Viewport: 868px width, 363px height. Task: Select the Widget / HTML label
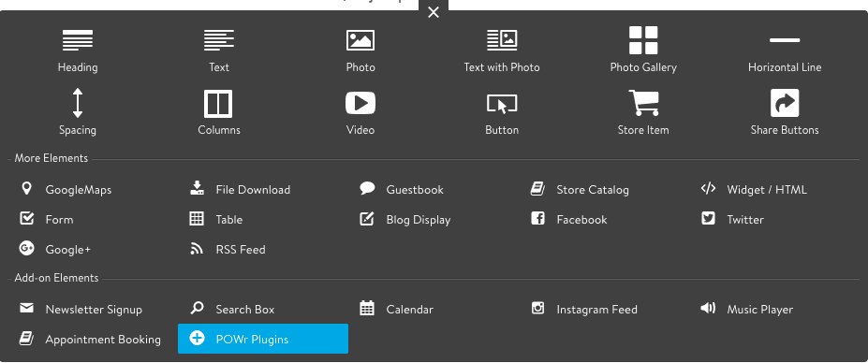pyautogui.click(x=767, y=190)
